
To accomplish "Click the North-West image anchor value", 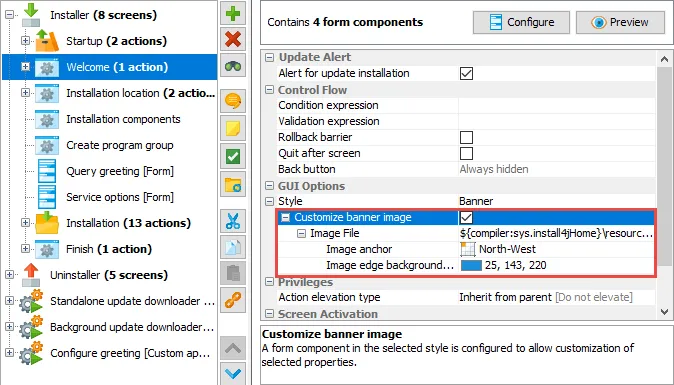I will 507,249.
